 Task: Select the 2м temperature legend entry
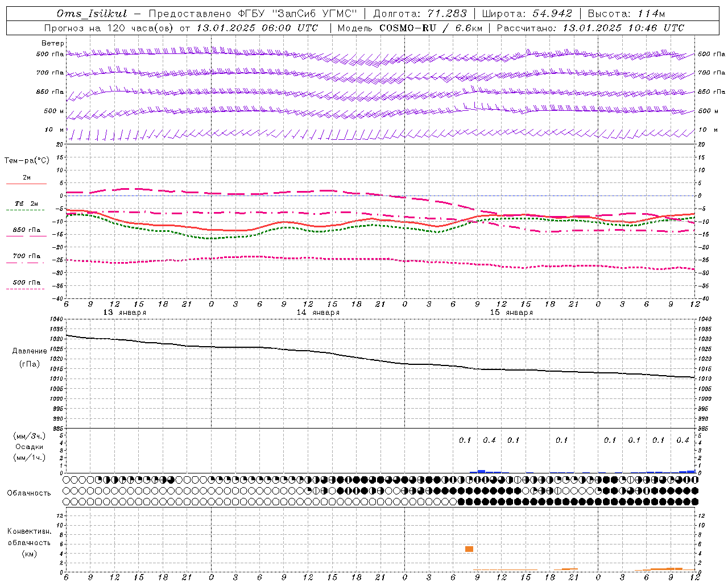(x=26, y=180)
